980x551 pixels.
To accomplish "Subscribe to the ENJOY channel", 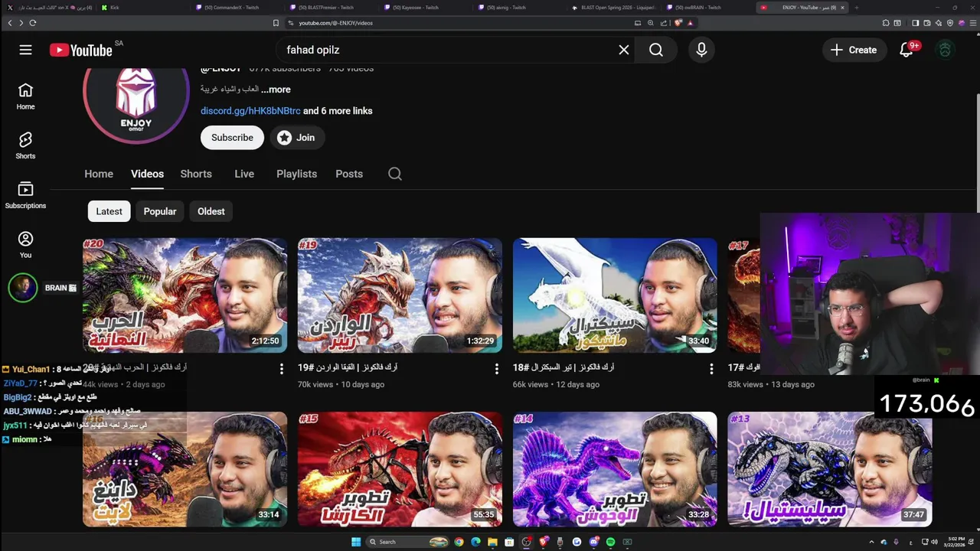I will click(x=232, y=138).
